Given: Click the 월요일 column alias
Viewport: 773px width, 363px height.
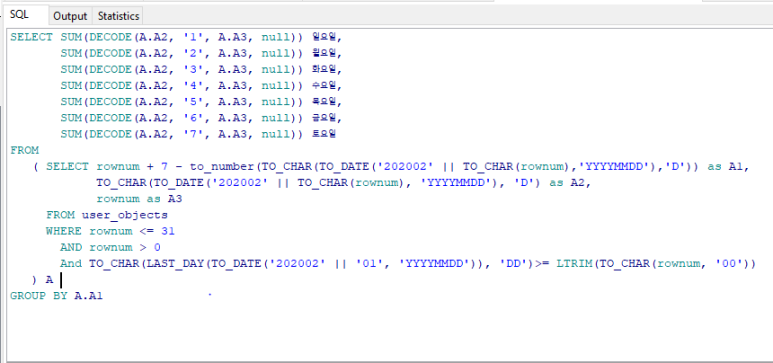Looking at the screenshot, I should pos(324,53).
